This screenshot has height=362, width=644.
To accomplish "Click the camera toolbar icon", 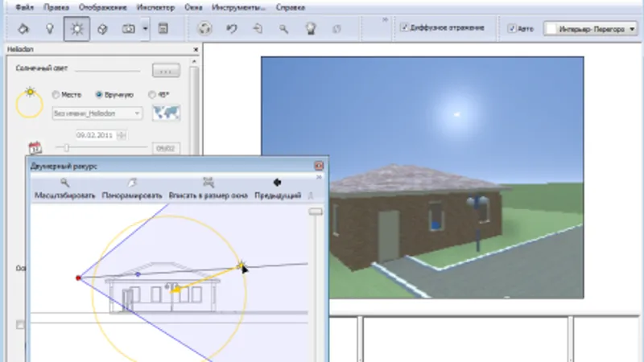I will click(x=128, y=29).
